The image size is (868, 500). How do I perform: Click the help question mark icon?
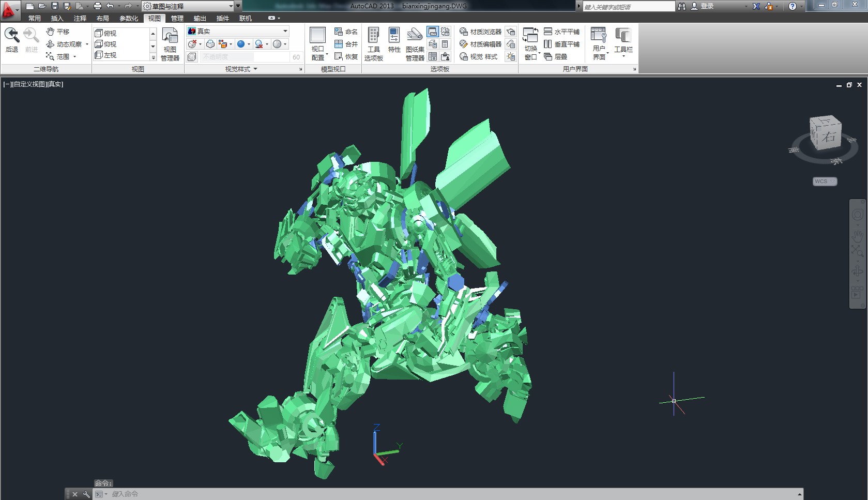793,6
